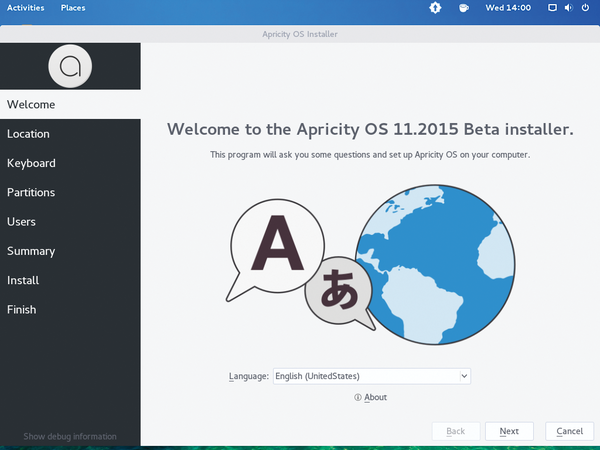600x450 pixels.
Task: Open the Activities overview
Action: pos(26,8)
